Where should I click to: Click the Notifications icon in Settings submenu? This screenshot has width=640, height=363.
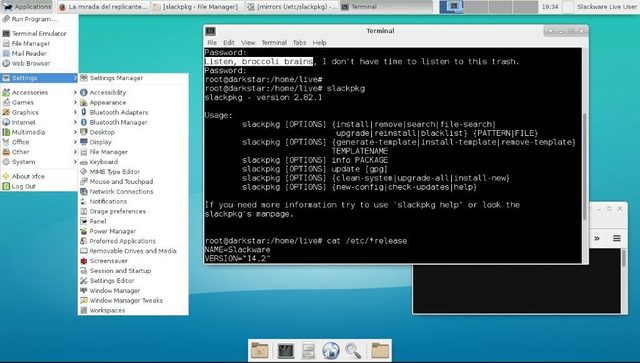(x=84, y=201)
